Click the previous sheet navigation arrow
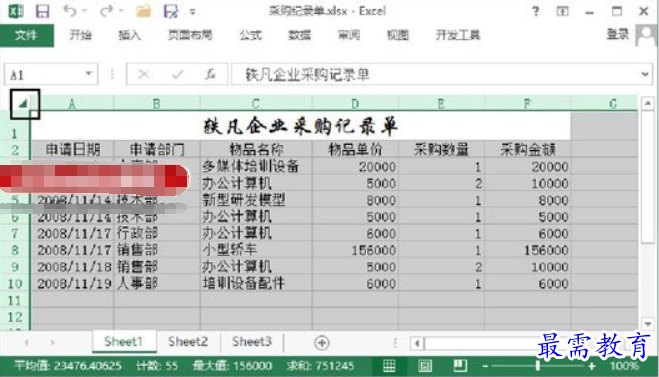Image resolution: width=659 pixels, height=377 pixels. [x=27, y=343]
